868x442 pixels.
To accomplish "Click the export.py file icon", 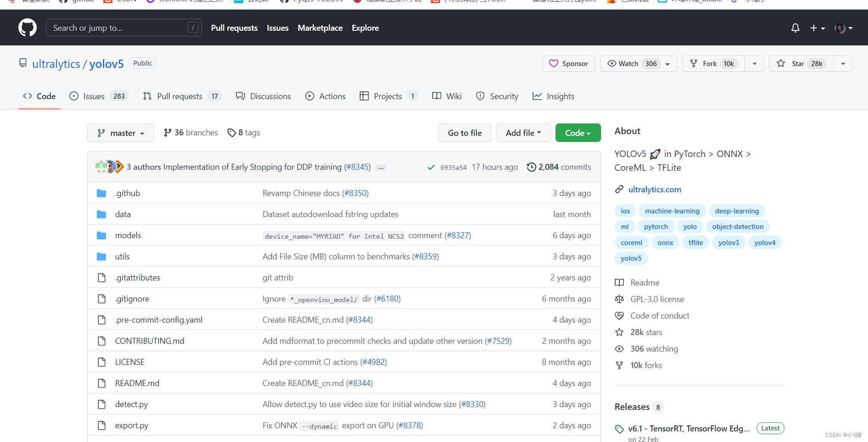I will pyautogui.click(x=101, y=425).
